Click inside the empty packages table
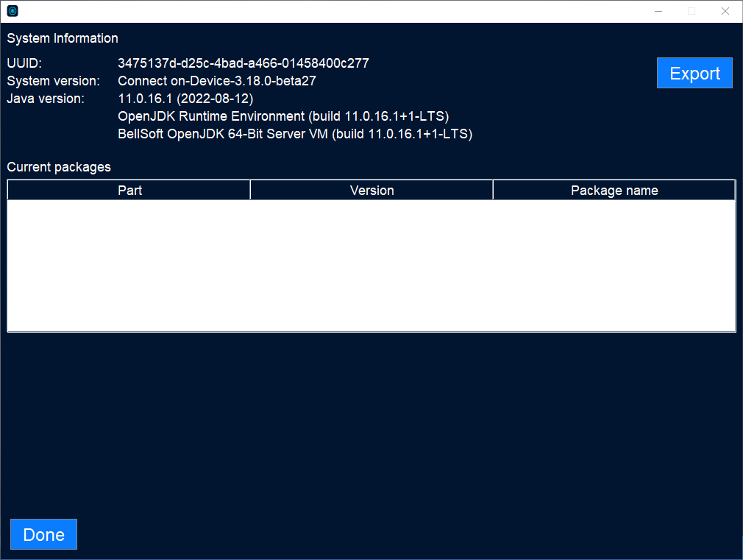743x560 pixels. [x=371, y=265]
